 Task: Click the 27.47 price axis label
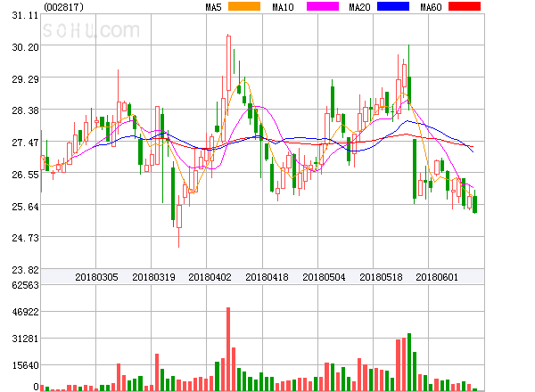click(25, 143)
